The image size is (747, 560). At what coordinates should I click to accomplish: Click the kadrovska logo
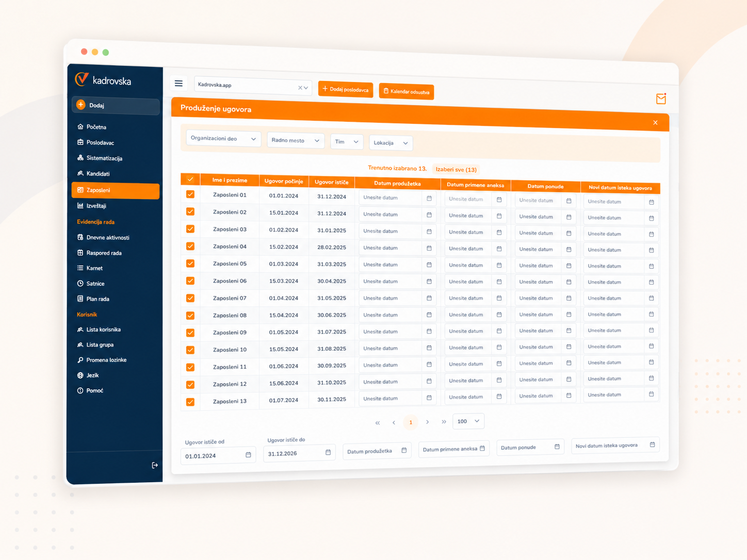[x=103, y=80]
